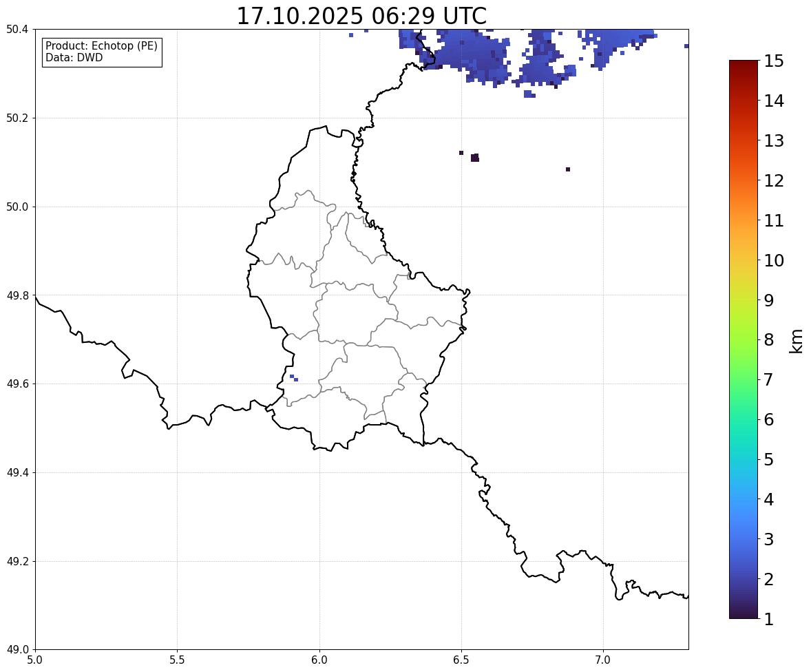Click colorbar tick label 14

[x=774, y=101]
